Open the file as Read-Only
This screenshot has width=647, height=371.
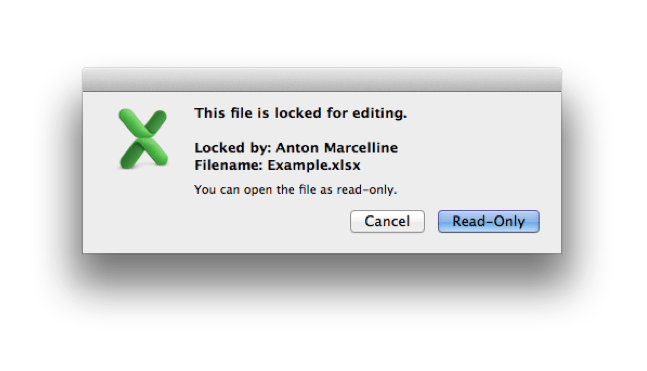pos(489,221)
